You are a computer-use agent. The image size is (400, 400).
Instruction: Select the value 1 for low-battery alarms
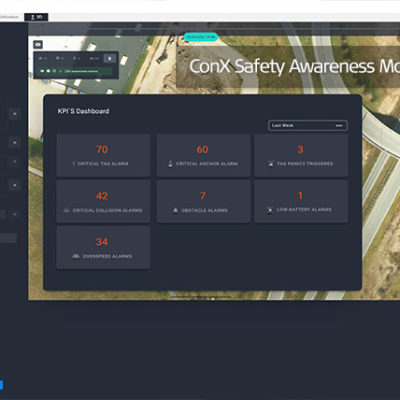[300, 195]
